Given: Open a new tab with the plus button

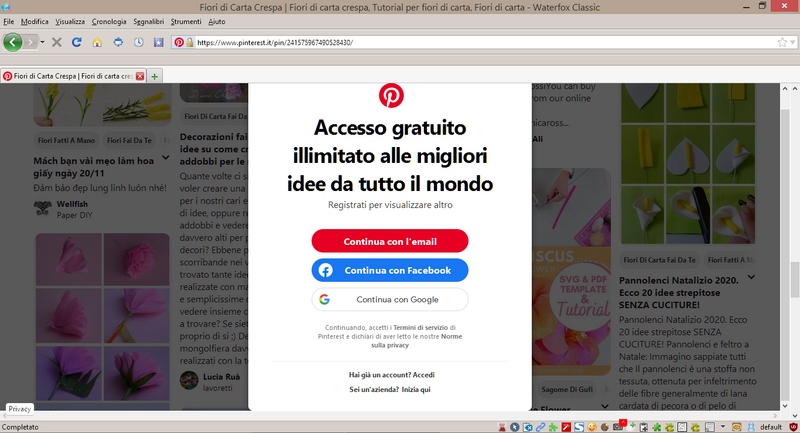Looking at the screenshot, I should (155, 76).
